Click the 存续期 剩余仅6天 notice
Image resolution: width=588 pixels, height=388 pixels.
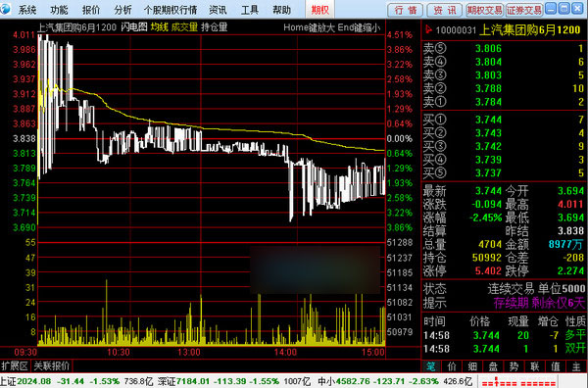[x=539, y=303]
